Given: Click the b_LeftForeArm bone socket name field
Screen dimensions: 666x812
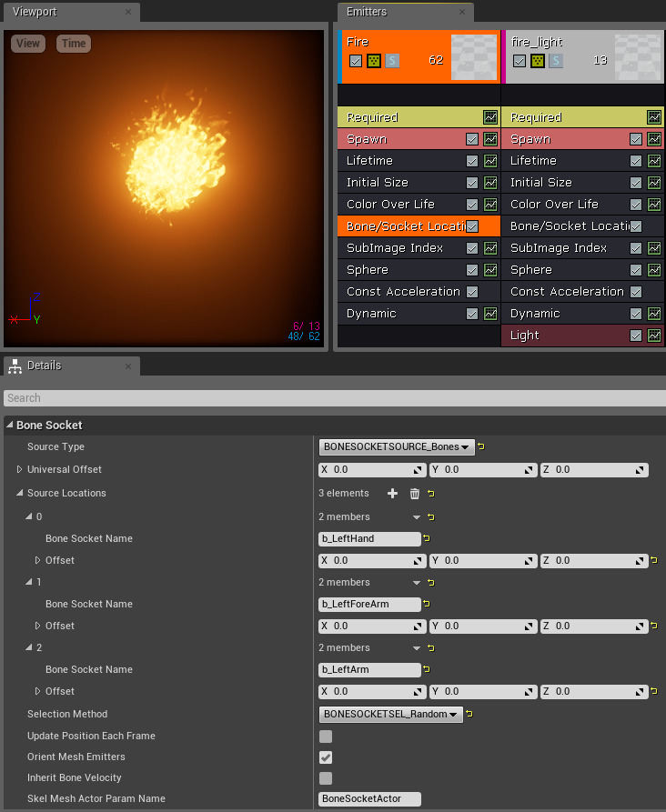Looking at the screenshot, I should (369, 604).
